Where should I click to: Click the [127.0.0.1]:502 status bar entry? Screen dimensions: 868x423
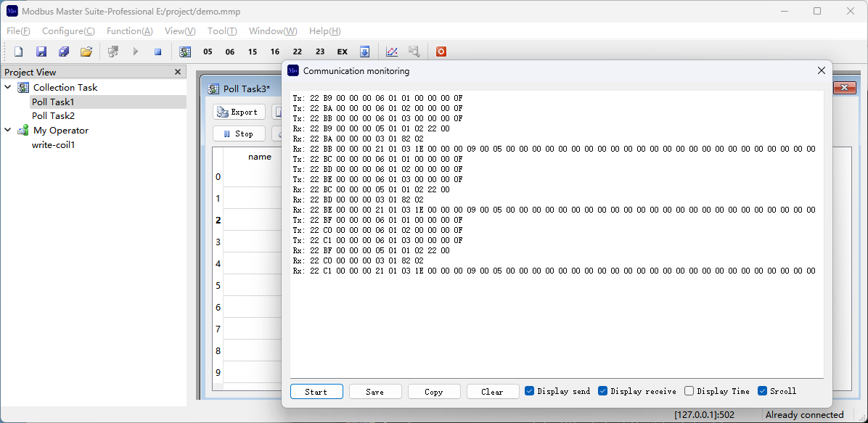(x=704, y=415)
